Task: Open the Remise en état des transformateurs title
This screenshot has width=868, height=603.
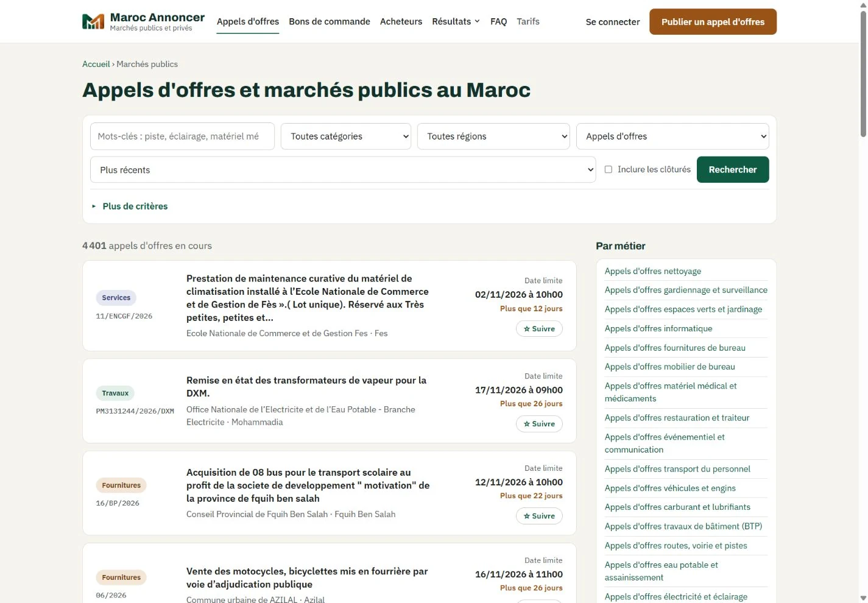Action: coord(306,387)
